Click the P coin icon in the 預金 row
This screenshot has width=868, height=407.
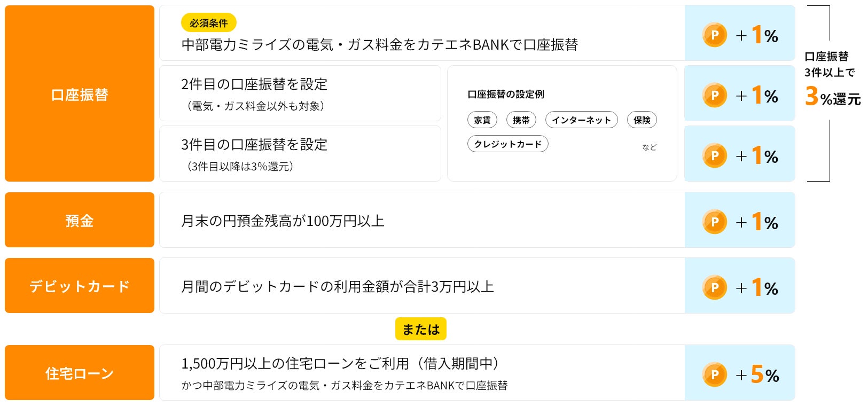(714, 222)
